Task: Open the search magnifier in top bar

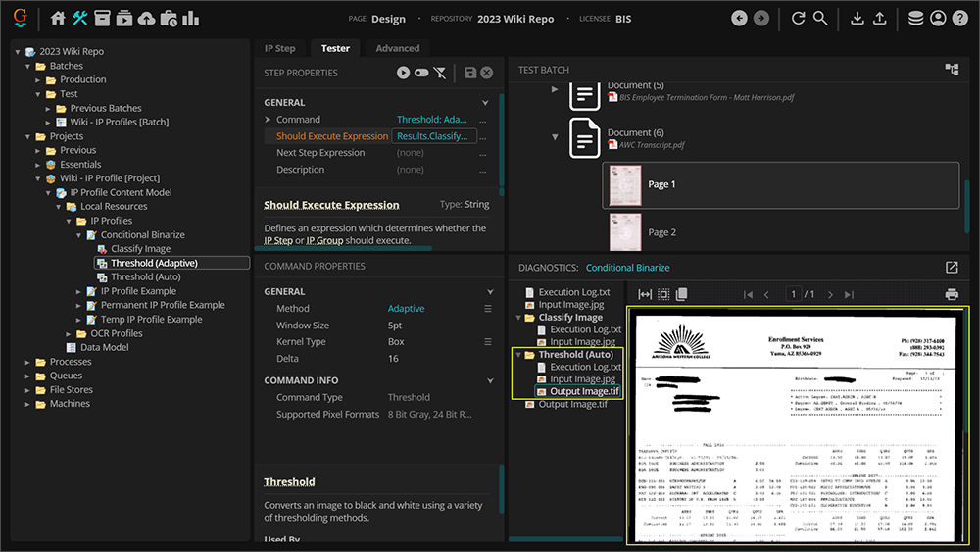Action: click(x=820, y=19)
